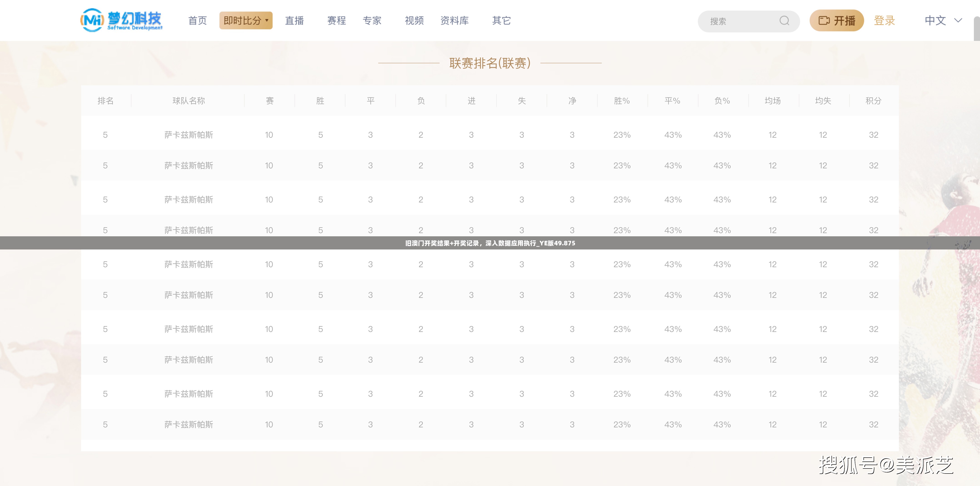This screenshot has width=980, height=486.
Task: Click the 进 column header
Action: [471, 101]
